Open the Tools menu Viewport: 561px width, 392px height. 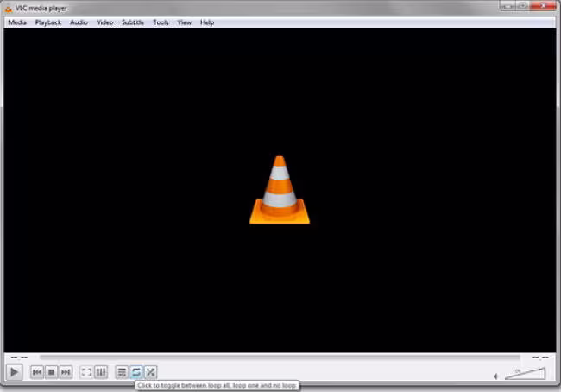[x=161, y=22]
